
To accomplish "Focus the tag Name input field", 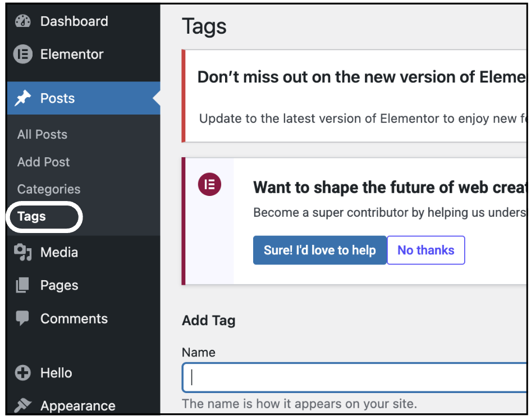I will [354, 377].
